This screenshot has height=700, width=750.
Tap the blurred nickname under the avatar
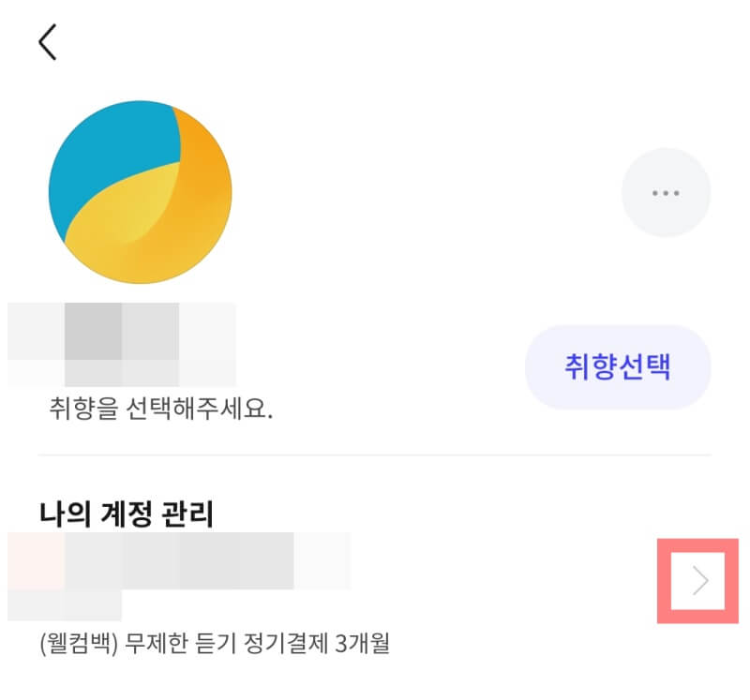click(x=122, y=344)
